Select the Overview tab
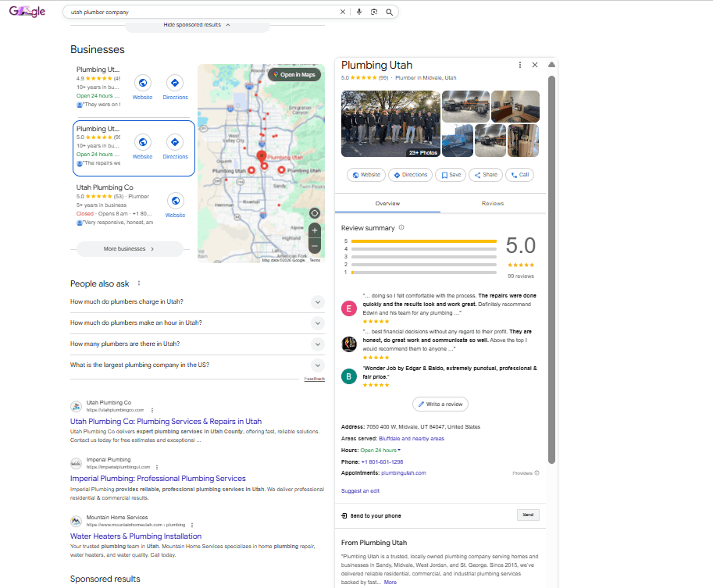Viewport: 713px width, 588px height. (x=387, y=203)
